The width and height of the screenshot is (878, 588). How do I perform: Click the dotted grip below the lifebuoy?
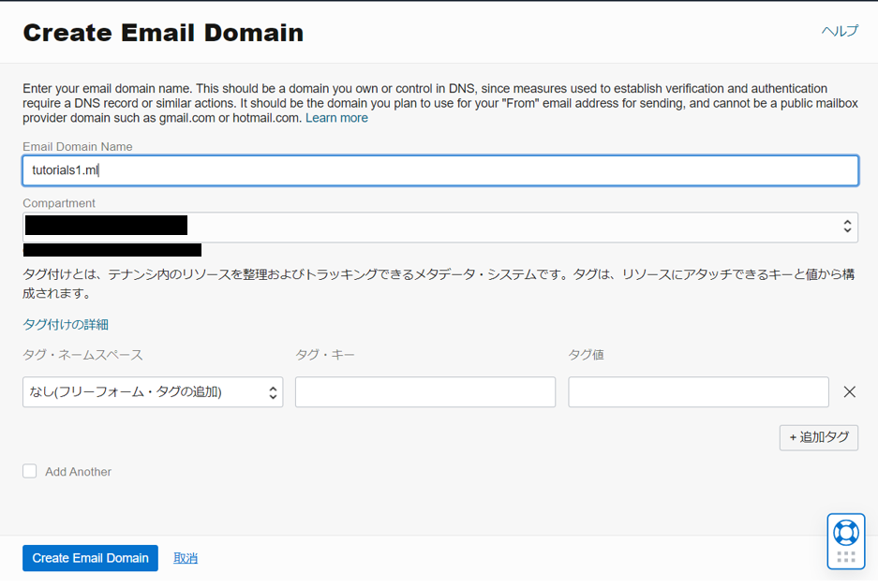(845, 557)
